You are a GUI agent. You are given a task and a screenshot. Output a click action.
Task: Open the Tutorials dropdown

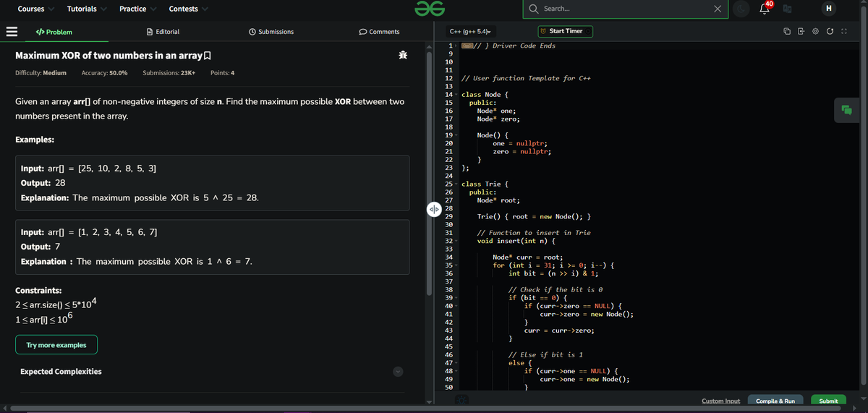[x=87, y=9]
